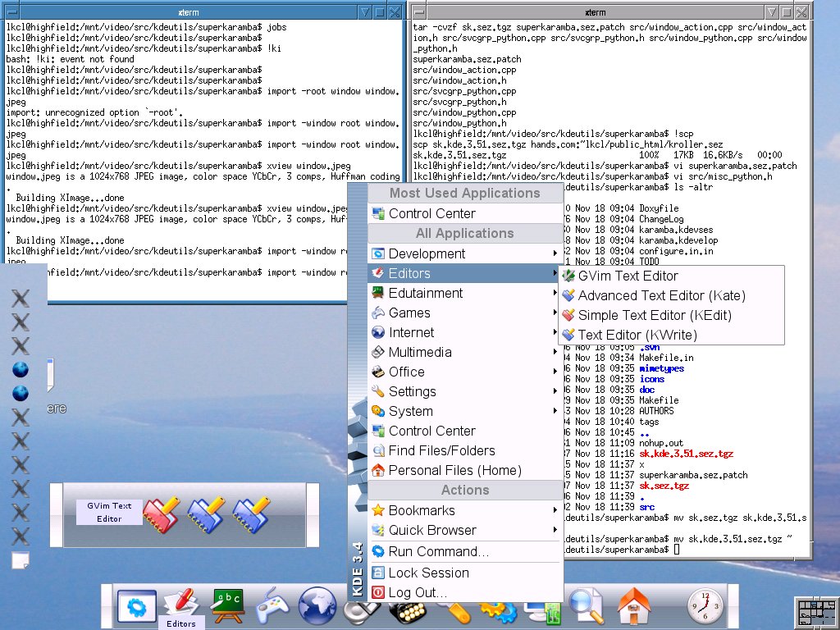Viewport: 840px width, 630px height.
Task: Click nohup.out in the right xterm listing
Action: [661, 443]
